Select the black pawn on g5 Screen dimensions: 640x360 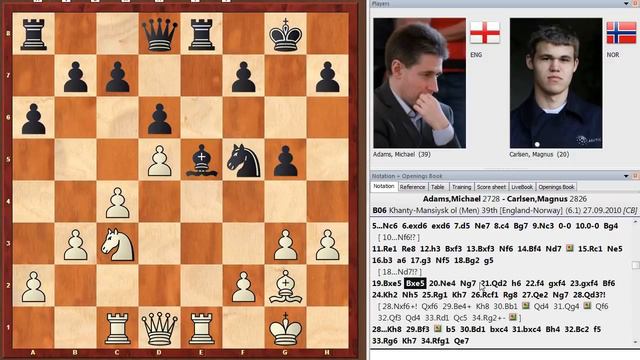tap(286, 160)
